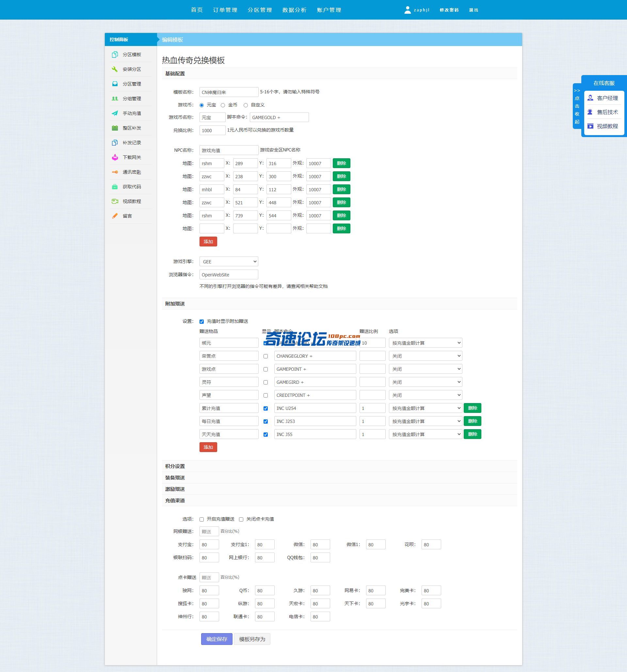Screen dimensions: 627x672
Task: Click the 兑换比例 input field
Action: click(x=212, y=130)
